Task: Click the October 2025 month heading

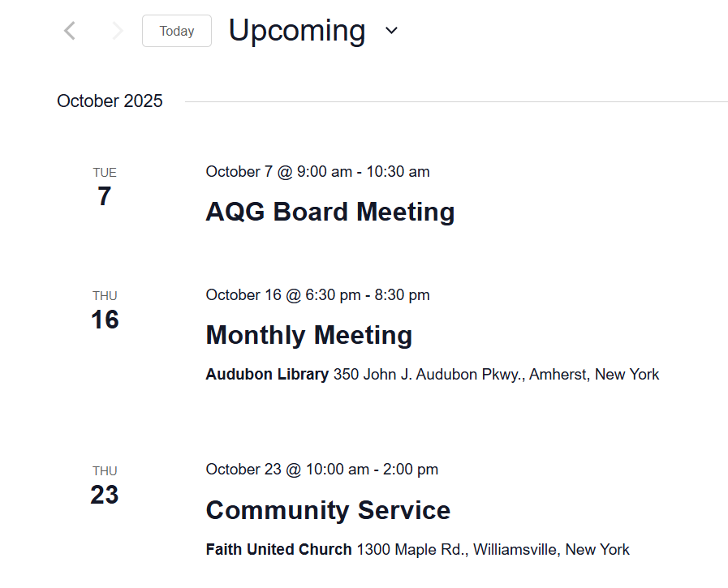Action: [x=110, y=101]
